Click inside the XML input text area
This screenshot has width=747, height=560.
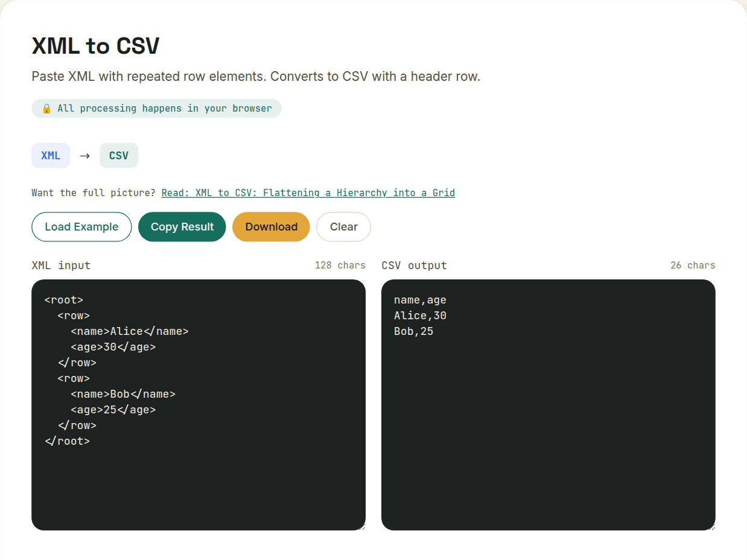click(x=199, y=405)
